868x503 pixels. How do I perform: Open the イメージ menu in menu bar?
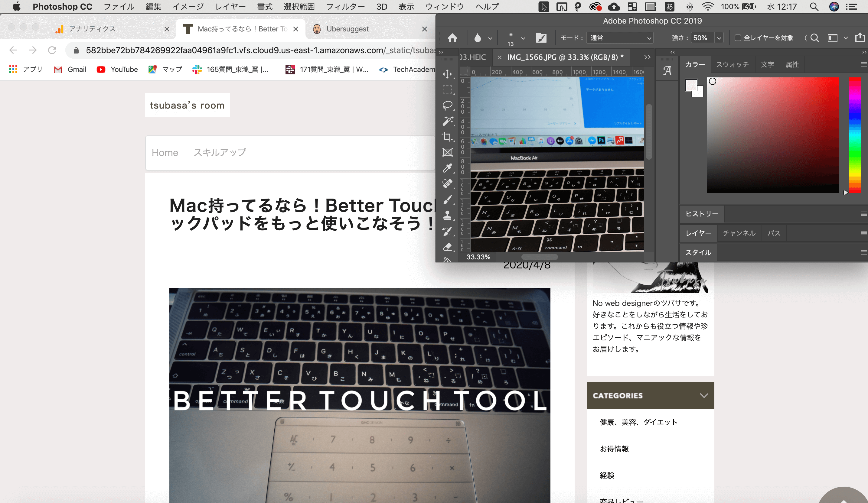point(188,7)
